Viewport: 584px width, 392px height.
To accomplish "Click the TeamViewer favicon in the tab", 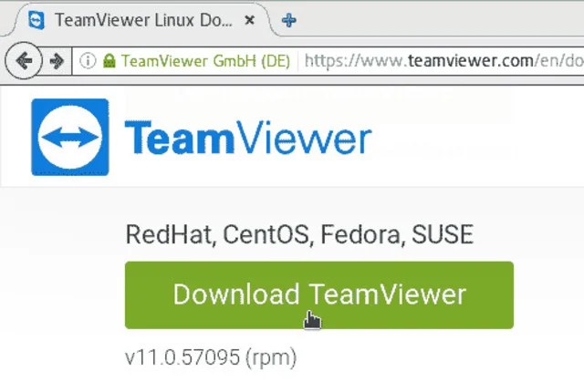I will pyautogui.click(x=36, y=20).
